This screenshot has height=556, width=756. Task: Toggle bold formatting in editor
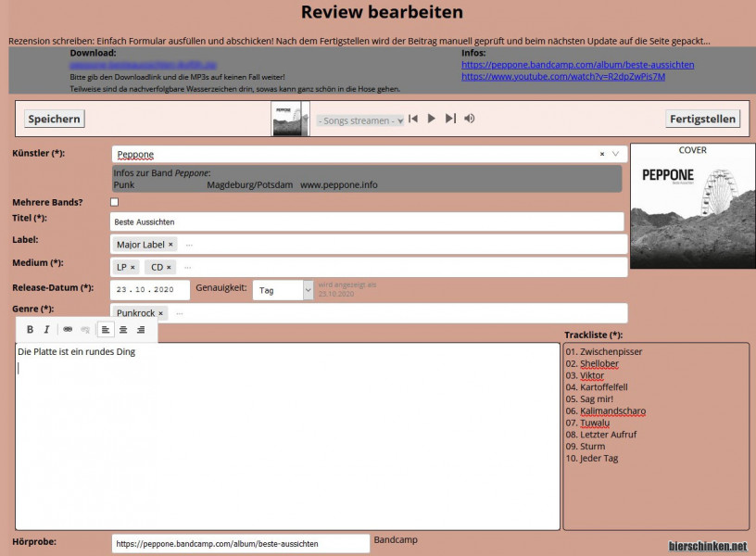tap(30, 329)
